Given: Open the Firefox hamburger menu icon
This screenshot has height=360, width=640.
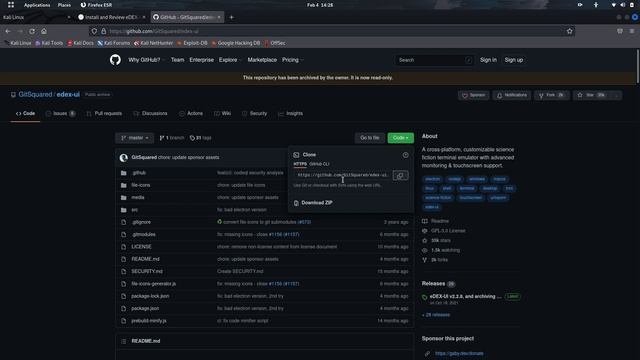Looking at the screenshot, I should pyautogui.click(x=632, y=31).
